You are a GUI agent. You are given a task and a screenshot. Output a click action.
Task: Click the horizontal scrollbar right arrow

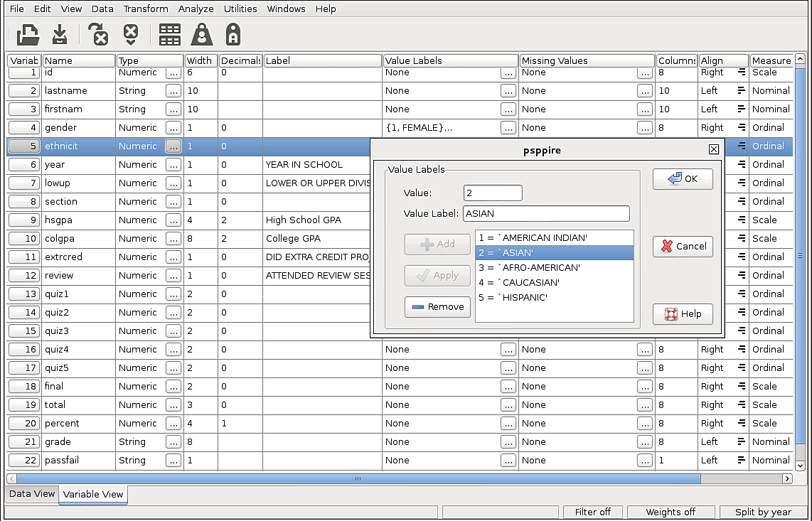pyautogui.click(x=787, y=478)
